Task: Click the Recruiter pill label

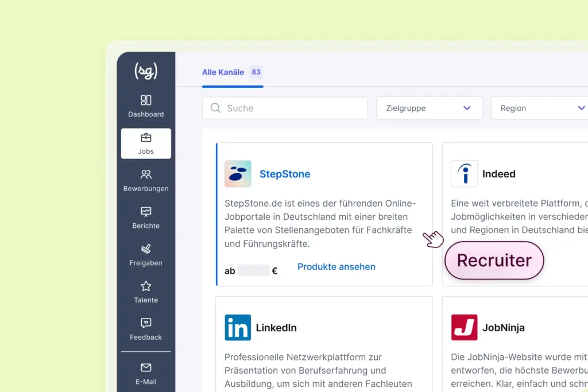Action: [x=494, y=261]
